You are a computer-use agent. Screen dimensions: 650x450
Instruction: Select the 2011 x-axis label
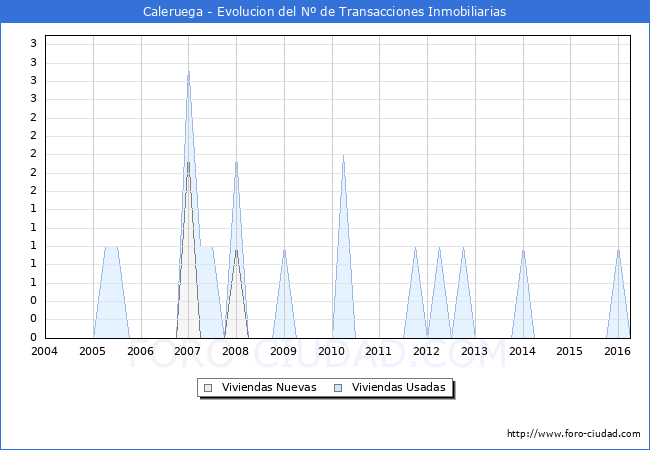(378, 351)
